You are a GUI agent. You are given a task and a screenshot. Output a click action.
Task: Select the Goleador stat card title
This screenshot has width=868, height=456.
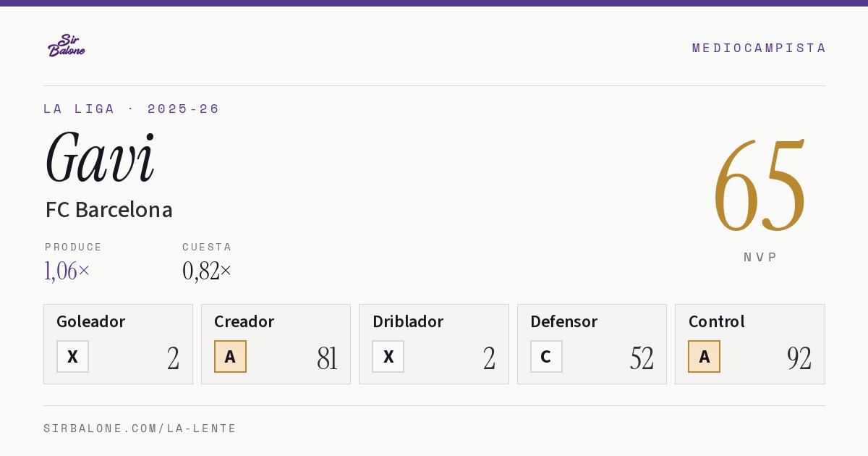pos(90,321)
